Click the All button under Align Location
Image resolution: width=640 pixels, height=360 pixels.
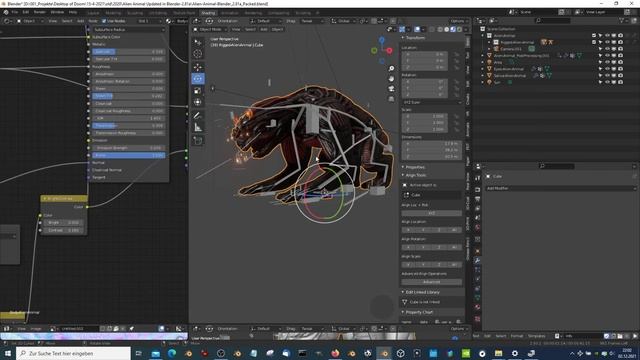tap(454, 230)
